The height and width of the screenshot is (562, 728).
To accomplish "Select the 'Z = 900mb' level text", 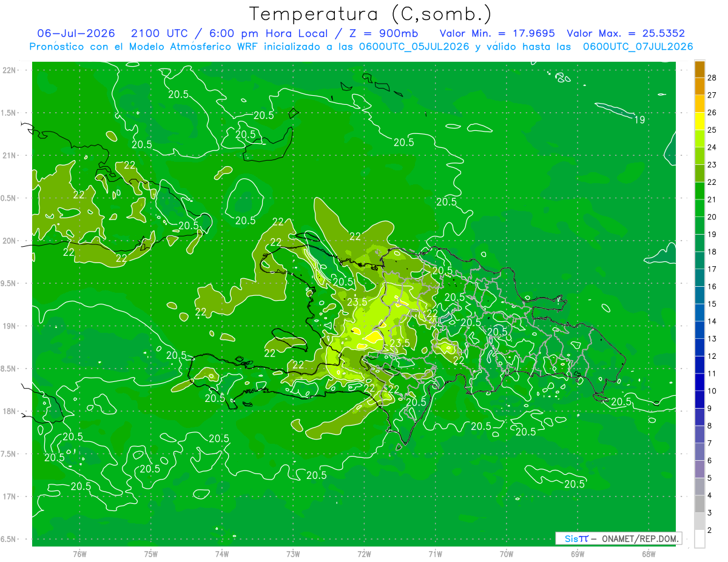I will 383,33.
